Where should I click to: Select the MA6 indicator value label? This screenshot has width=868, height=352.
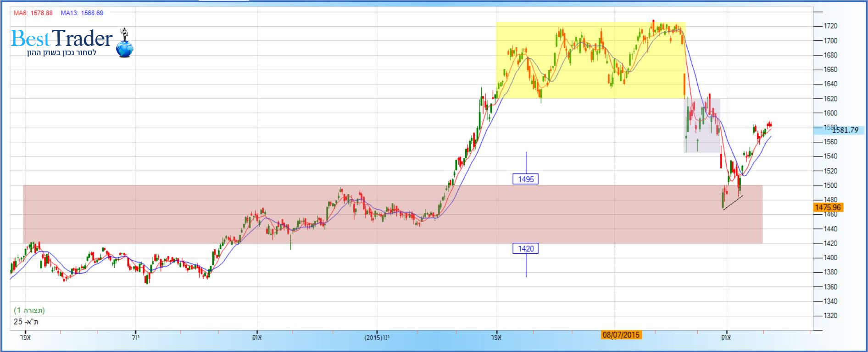tap(33, 13)
